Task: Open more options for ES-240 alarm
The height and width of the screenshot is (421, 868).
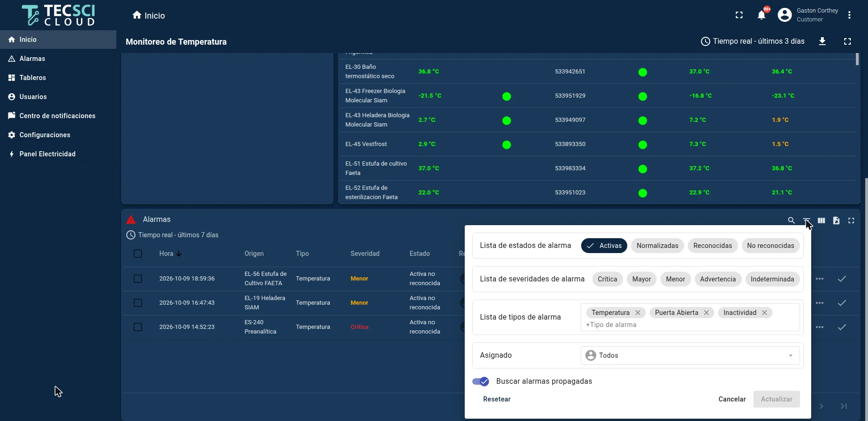Action: 820,327
